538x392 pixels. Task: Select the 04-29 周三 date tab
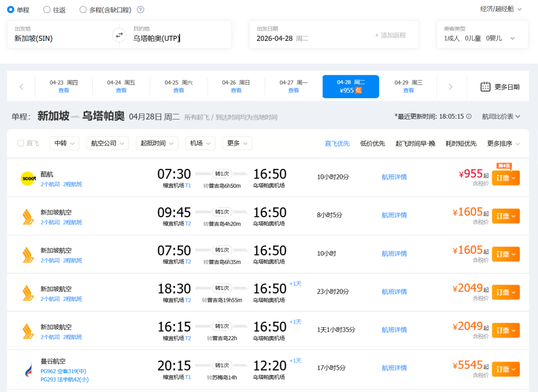coord(408,86)
